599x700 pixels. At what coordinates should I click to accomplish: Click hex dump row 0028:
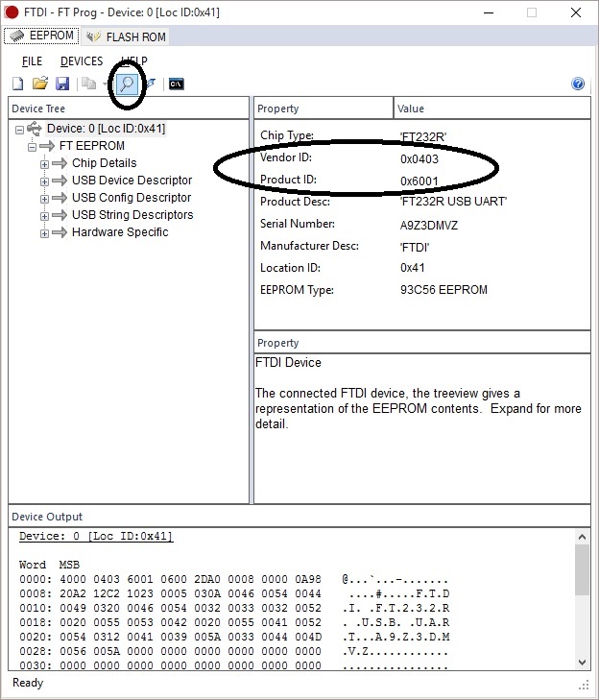pyautogui.click(x=234, y=651)
